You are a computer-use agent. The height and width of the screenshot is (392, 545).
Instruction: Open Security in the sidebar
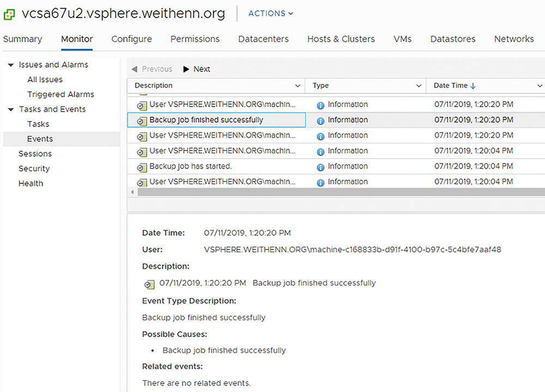pos(34,168)
